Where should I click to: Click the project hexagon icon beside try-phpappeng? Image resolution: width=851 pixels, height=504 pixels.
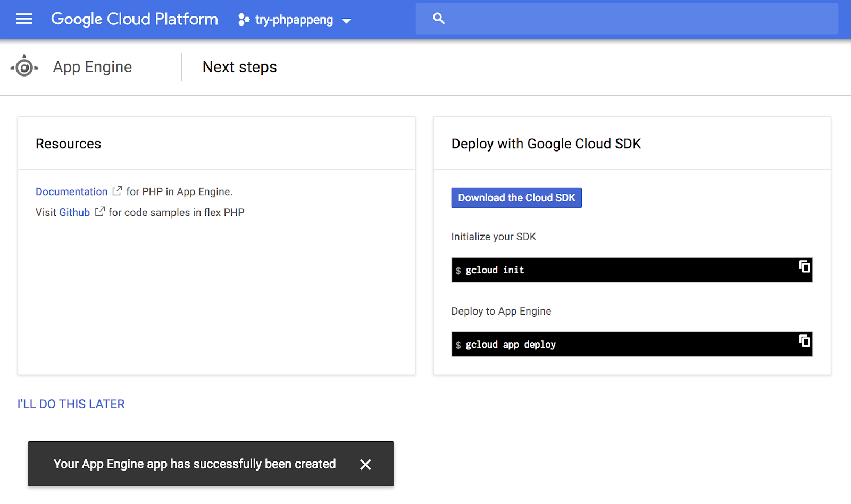tap(244, 20)
